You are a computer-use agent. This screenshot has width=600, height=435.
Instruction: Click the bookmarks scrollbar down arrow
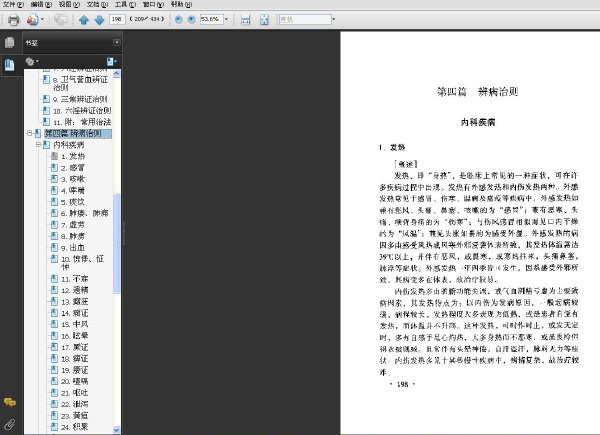tap(117, 430)
